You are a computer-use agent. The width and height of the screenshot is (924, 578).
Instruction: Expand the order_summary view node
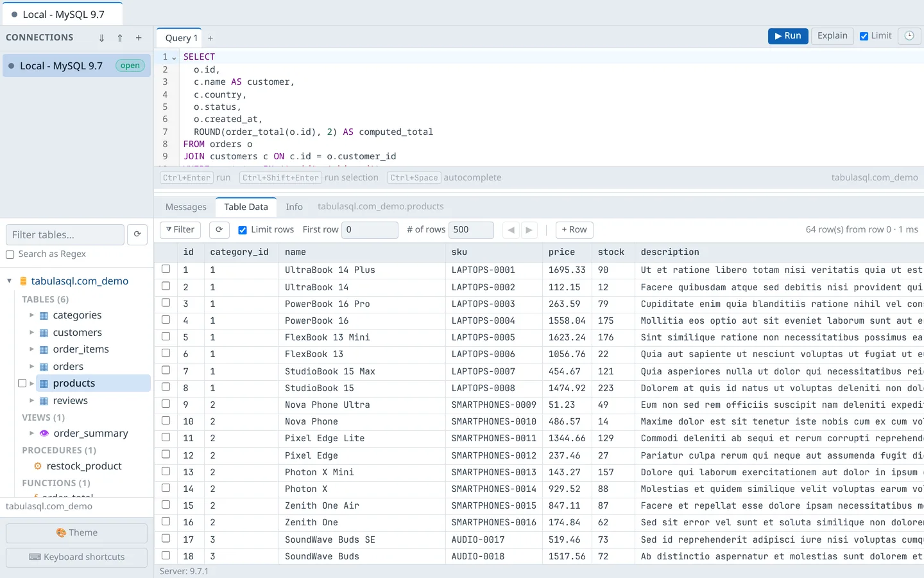coord(32,433)
